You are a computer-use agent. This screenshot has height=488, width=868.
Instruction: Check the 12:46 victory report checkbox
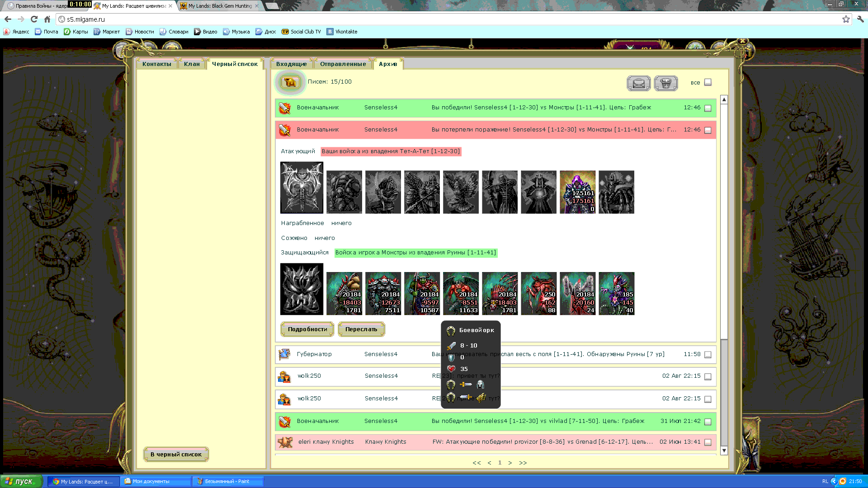tap(708, 108)
